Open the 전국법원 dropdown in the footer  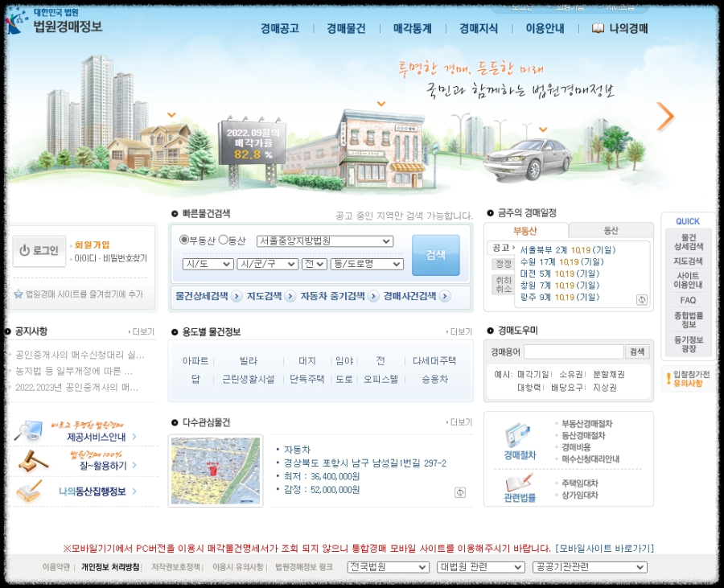(388, 566)
